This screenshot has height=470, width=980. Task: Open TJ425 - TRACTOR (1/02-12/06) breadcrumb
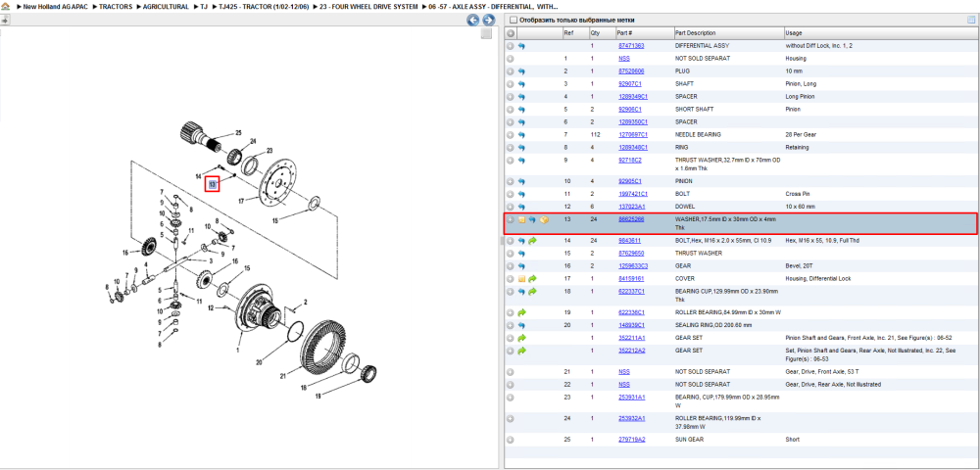click(x=264, y=6)
